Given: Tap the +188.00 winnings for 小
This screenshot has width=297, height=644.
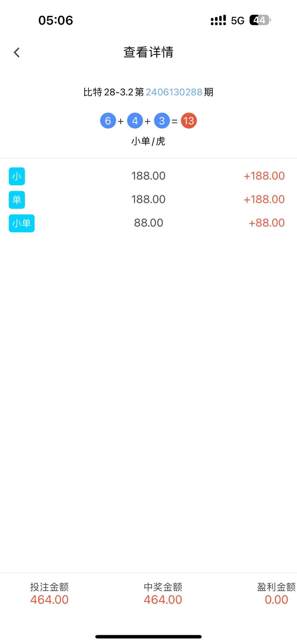Looking at the screenshot, I should (x=264, y=176).
